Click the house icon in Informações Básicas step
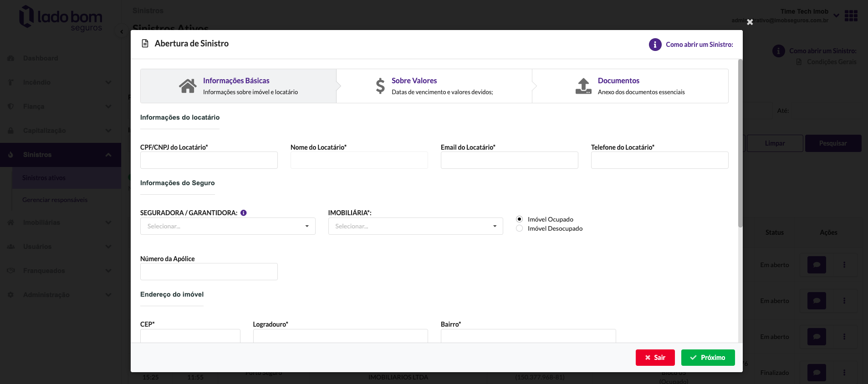The width and height of the screenshot is (868, 384). pyautogui.click(x=188, y=86)
